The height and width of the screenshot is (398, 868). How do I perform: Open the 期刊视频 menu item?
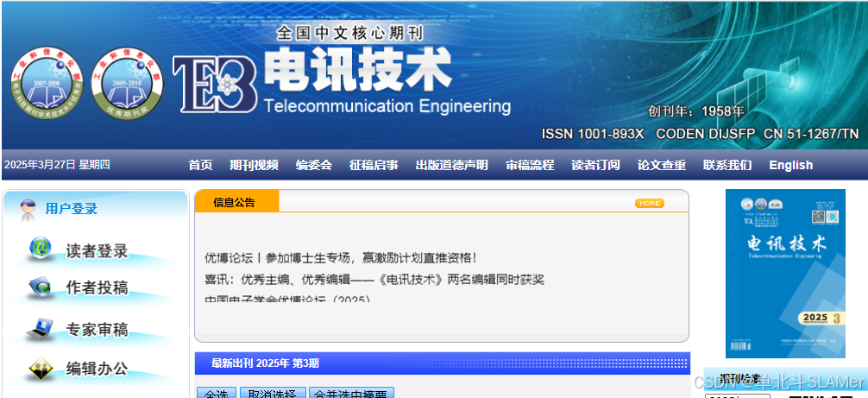click(254, 165)
